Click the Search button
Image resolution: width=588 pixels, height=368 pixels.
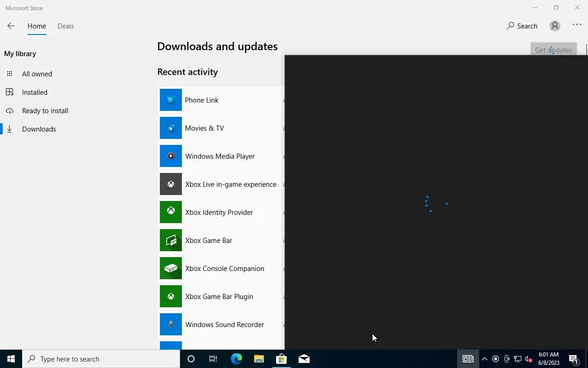(x=522, y=26)
